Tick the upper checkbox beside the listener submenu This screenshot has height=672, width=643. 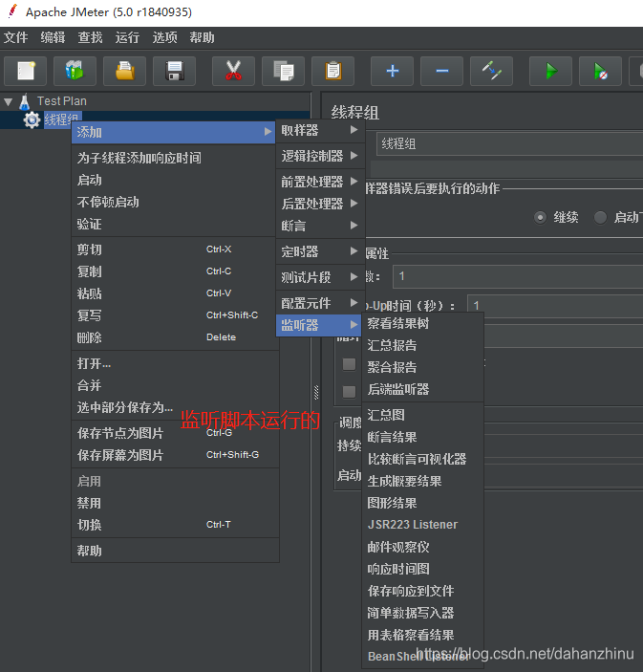[349, 364]
